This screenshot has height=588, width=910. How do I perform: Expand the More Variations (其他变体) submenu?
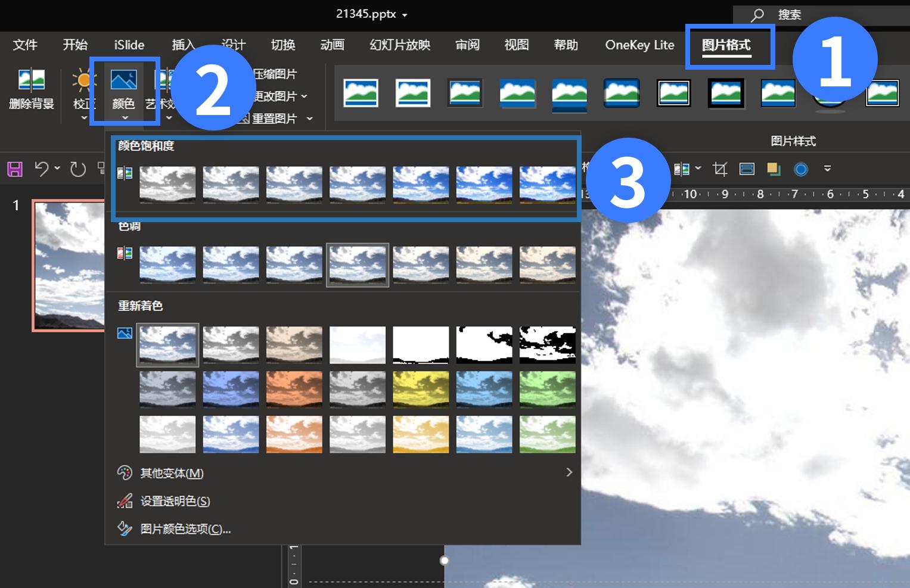point(569,472)
